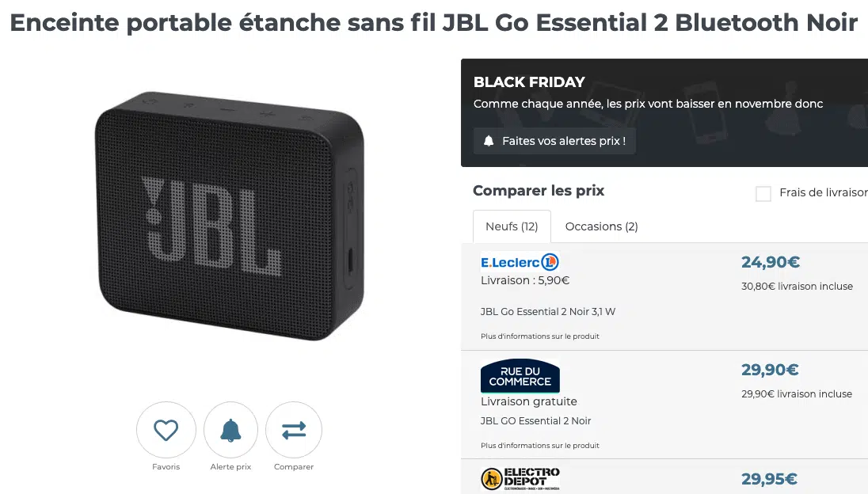Click the JBL Go Essential 2 product title
This screenshot has width=868, height=494.
[x=434, y=23]
